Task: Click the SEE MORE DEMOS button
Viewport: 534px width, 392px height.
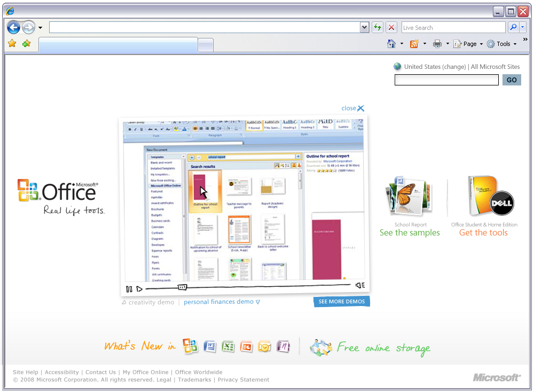Action: coord(342,302)
